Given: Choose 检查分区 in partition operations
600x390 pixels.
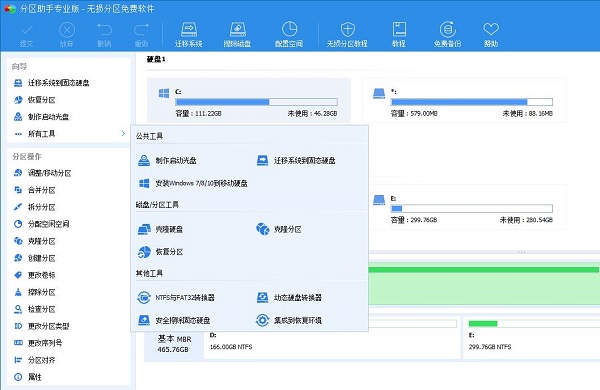Looking at the screenshot, I should 34,309.
